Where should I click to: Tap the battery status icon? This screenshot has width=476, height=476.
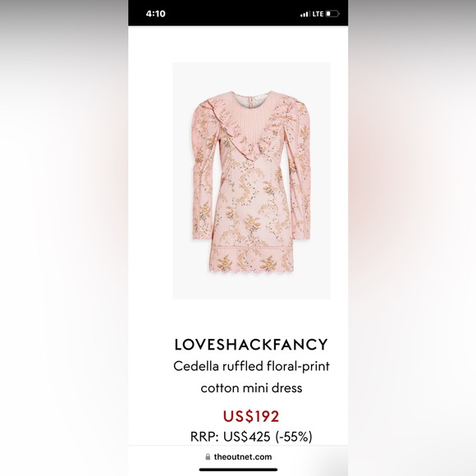(332, 14)
